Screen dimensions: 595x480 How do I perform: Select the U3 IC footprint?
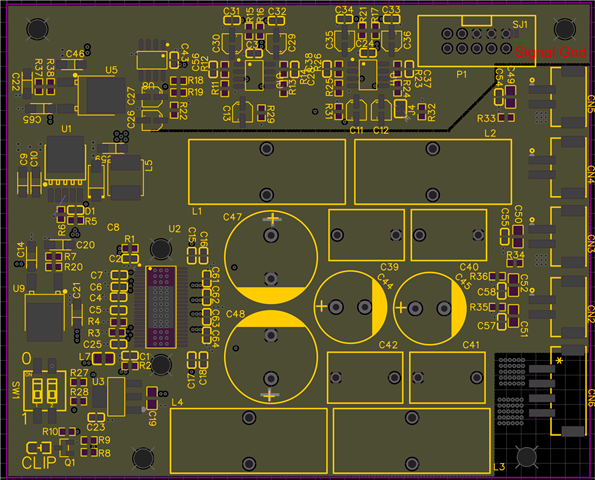117,397
